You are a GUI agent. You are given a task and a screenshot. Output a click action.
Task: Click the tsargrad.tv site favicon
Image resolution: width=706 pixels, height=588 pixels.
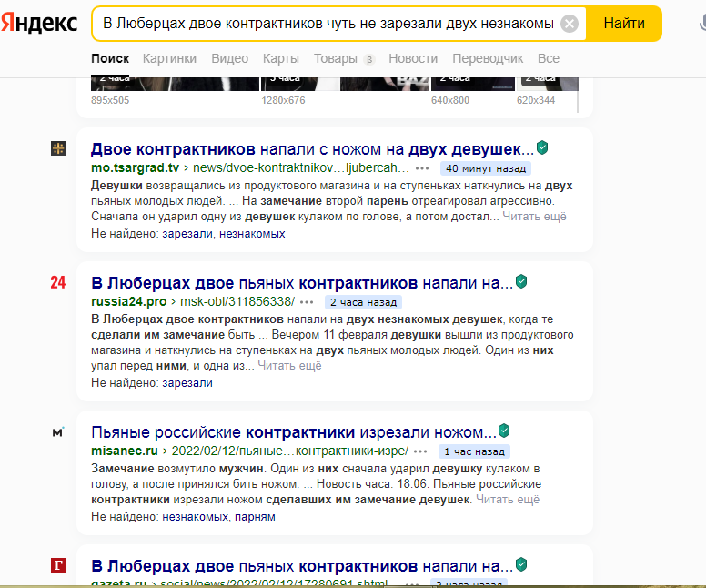[58, 148]
